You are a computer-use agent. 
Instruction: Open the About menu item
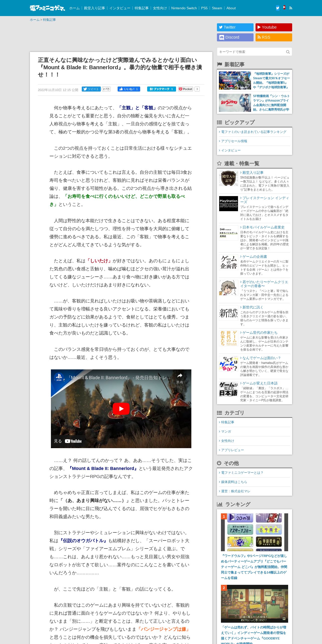tap(231, 8)
